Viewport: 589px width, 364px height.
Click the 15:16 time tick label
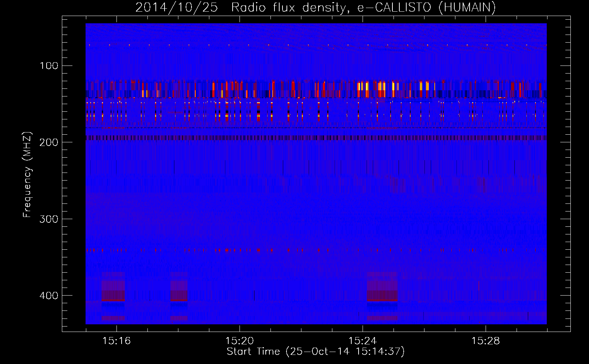pyautogui.click(x=116, y=341)
